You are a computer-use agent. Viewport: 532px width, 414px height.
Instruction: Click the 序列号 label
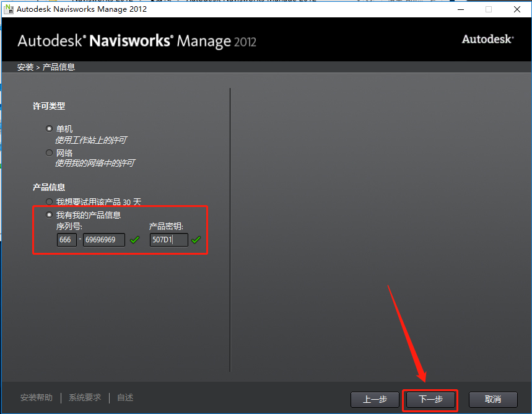[69, 227]
